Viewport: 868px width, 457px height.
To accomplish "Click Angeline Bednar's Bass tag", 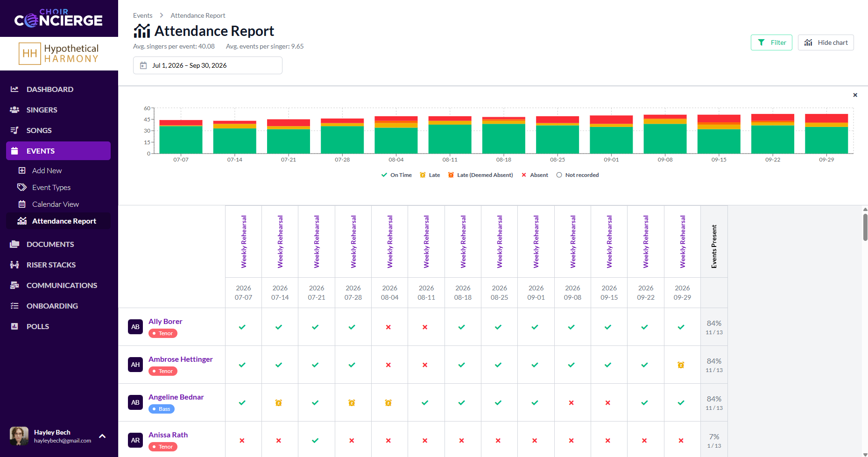I will pos(161,409).
